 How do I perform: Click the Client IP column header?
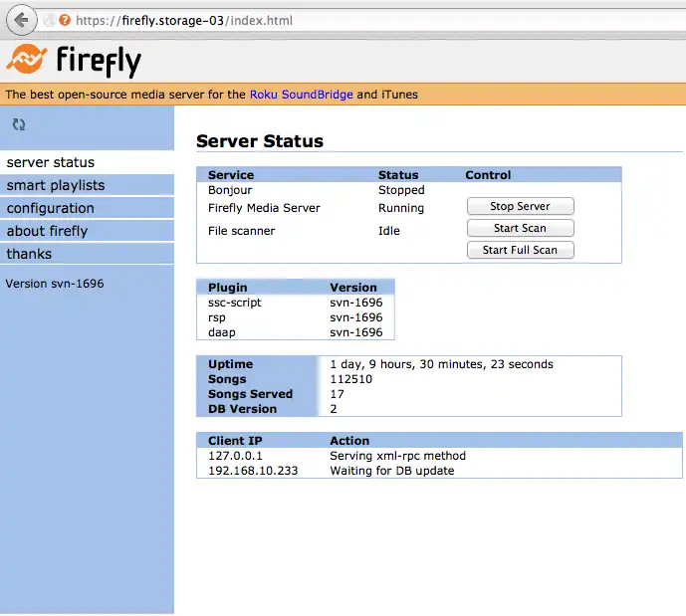tap(235, 440)
